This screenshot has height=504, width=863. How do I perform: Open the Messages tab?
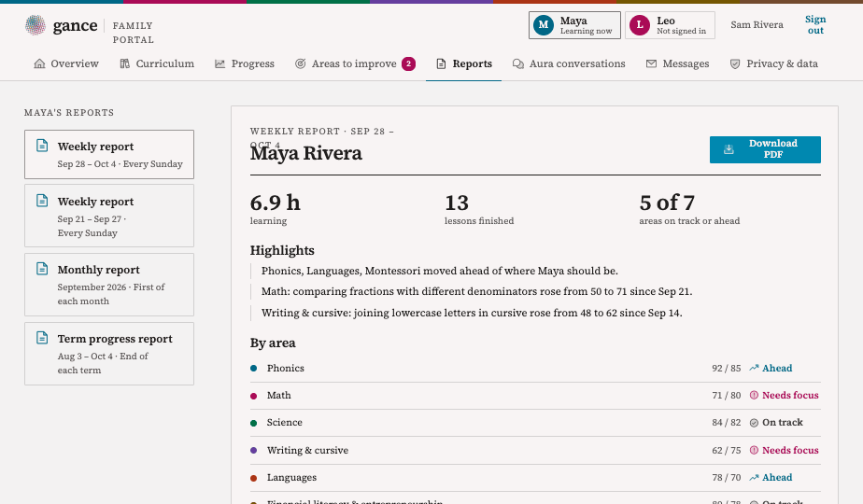pyautogui.click(x=677, y=63)
